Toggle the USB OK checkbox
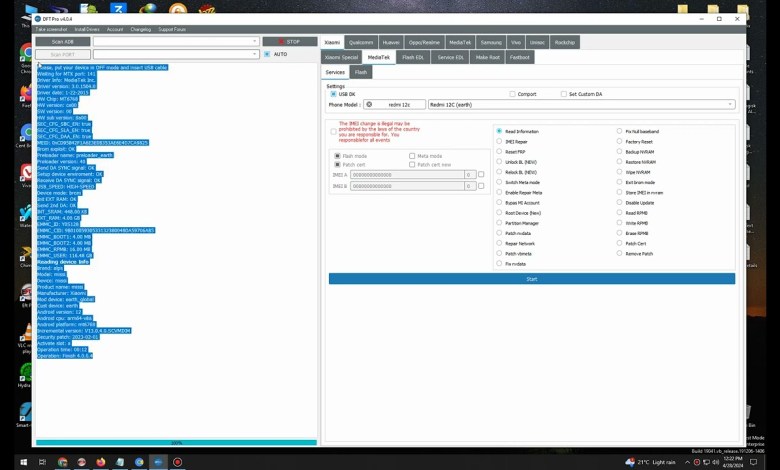Screen dimensions: 780x470 (333, 94)
